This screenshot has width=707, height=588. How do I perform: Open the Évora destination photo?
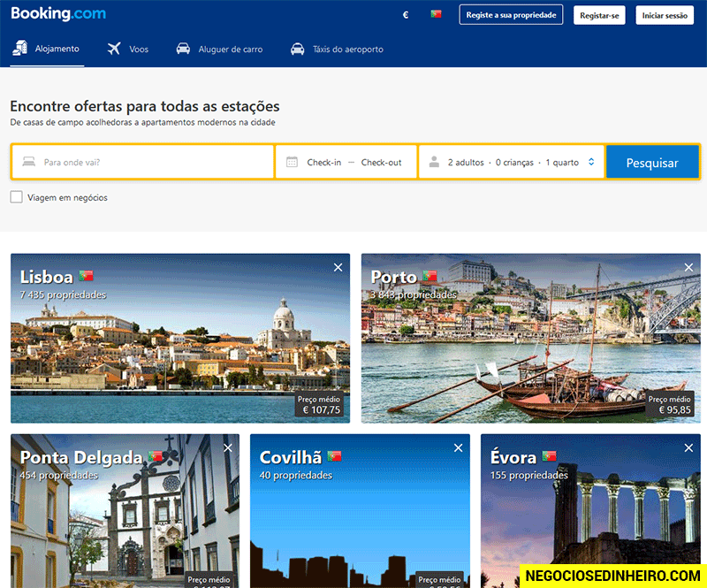pos(590,510)
